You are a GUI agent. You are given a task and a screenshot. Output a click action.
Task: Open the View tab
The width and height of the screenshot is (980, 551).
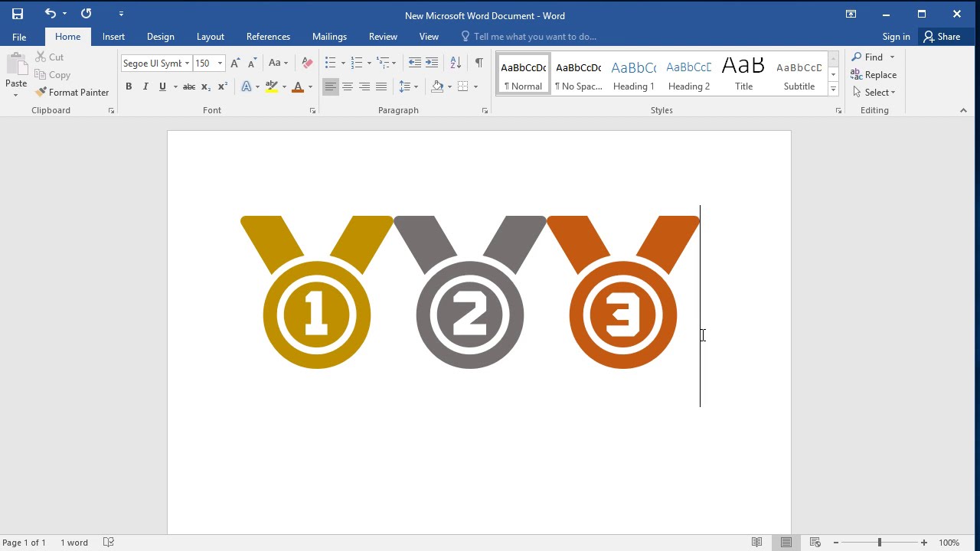[x=429, y=37]
